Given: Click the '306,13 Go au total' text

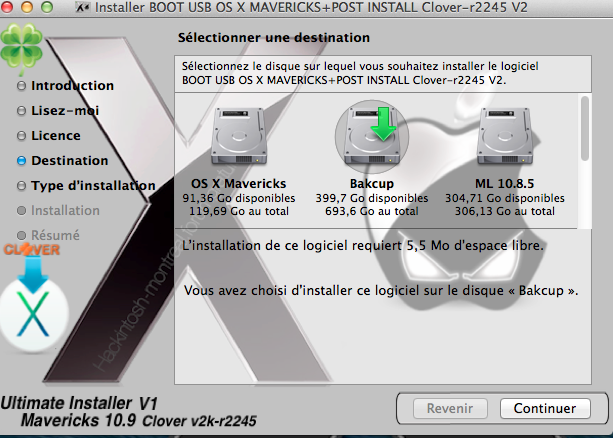Looking at the screenshot, I should coord(505,212).
